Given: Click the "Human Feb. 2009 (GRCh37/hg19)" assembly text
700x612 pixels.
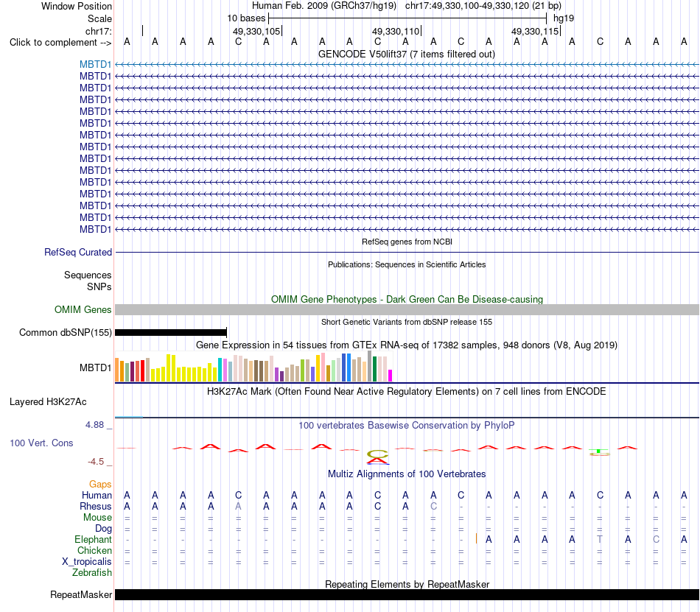Looking at the screenshot, I should click(324, 6).
